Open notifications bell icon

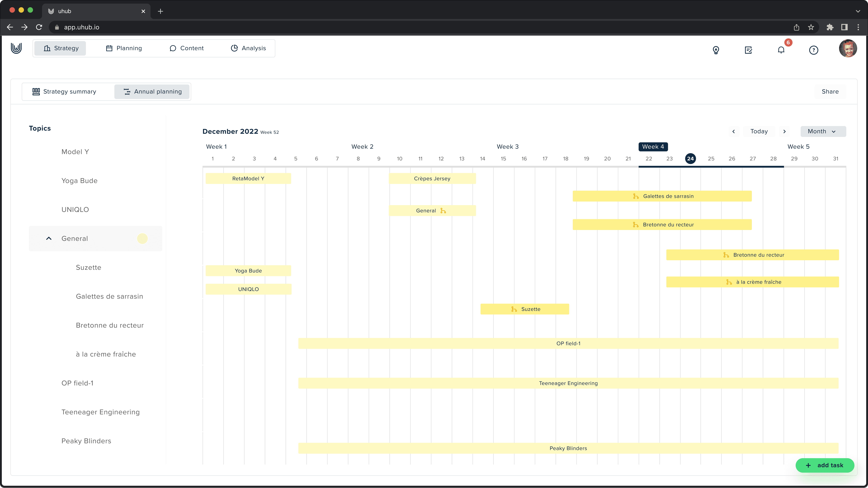781,50
